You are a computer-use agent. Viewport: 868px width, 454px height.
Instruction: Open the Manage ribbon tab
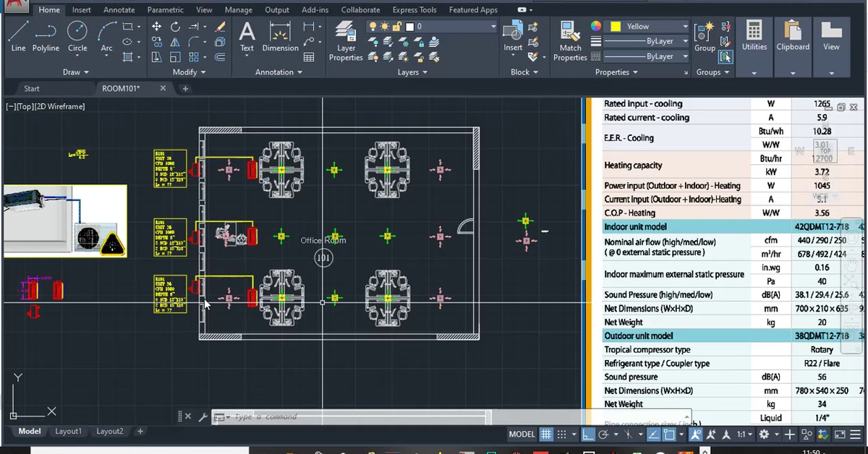tap(239, 10)
